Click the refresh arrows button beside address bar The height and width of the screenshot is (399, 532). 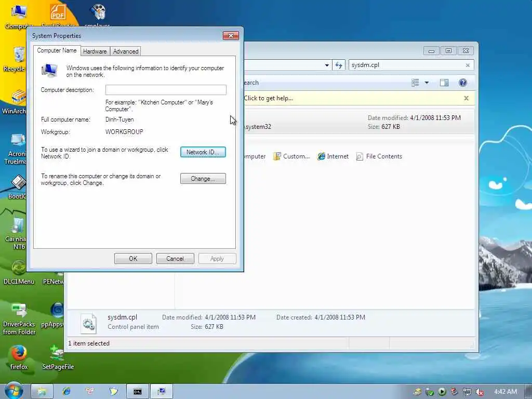(339, 65)
